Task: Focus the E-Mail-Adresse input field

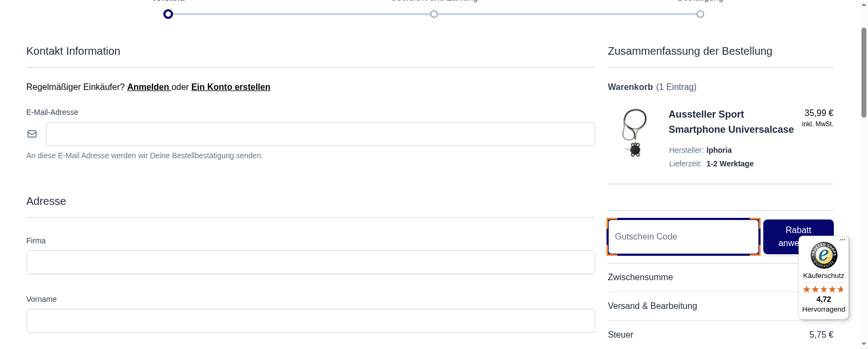Action: [320, 134]
